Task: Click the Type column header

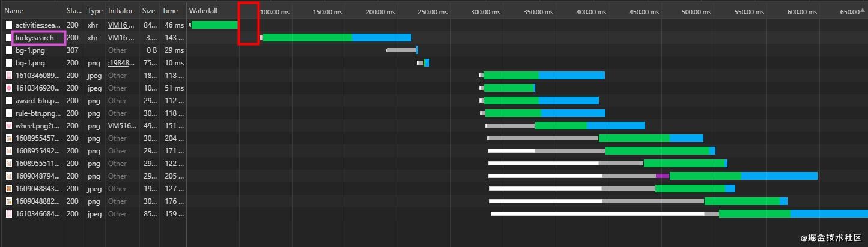Action: pyautogui.click(x=95, y=11)
